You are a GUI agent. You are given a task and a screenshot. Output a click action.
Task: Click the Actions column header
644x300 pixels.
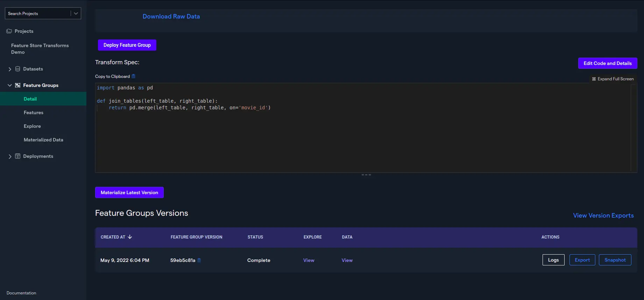[x=550, y=237]
